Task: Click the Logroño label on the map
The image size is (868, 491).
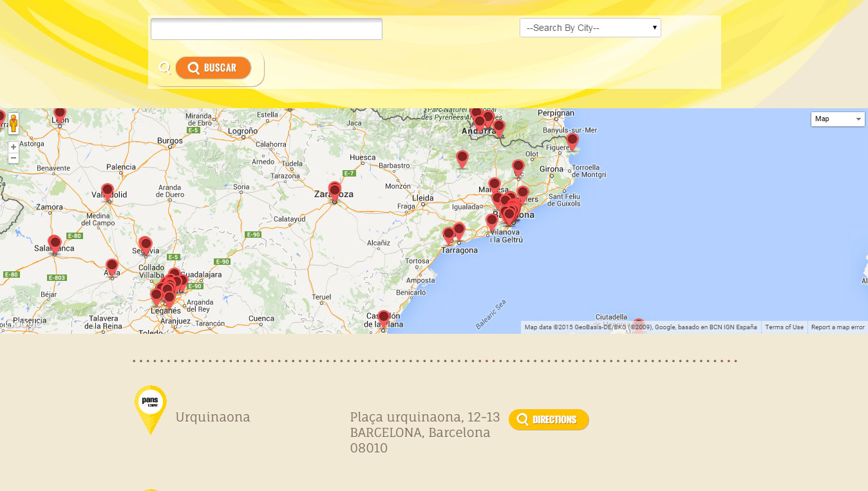Action: [x=243, y=130]
